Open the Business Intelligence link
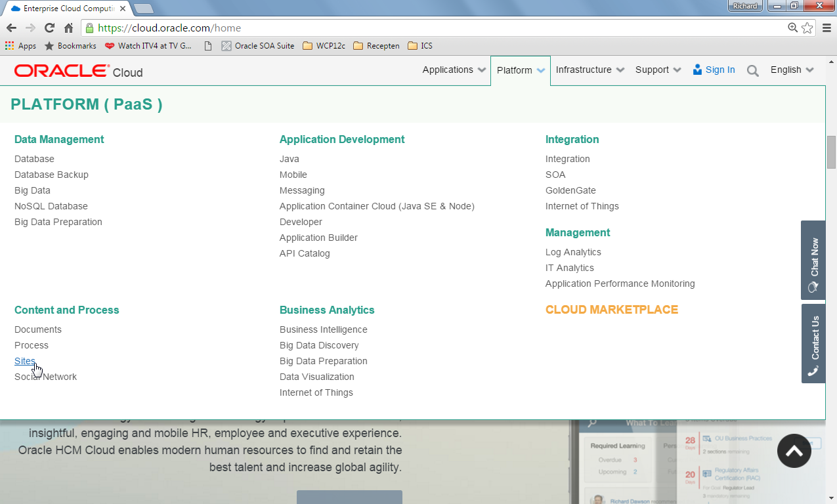This screenshot has width=837, height=504. pos(323,329)
